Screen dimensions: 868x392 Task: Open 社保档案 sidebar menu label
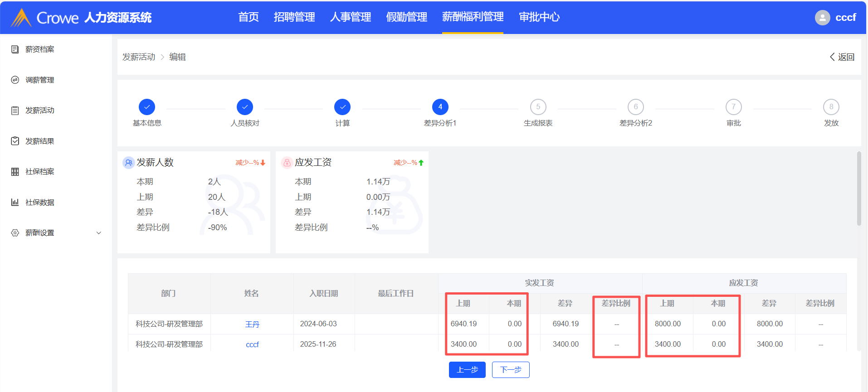(40, 172)
